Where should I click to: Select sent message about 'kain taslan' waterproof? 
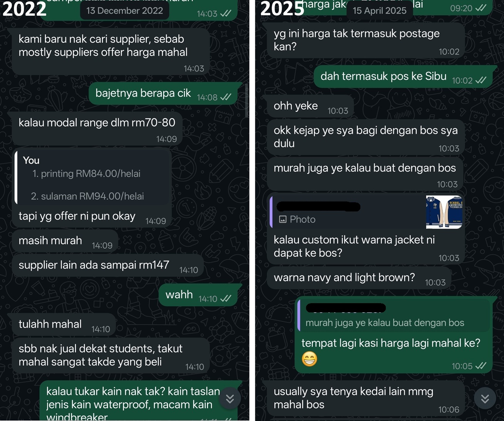(x=139, y=401)
